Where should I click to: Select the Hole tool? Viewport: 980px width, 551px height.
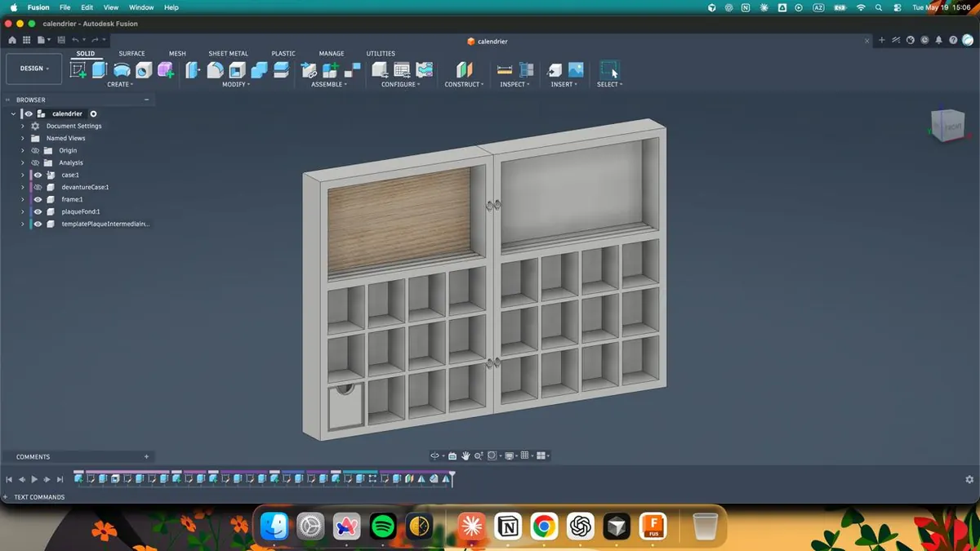[x=144, y=70]
